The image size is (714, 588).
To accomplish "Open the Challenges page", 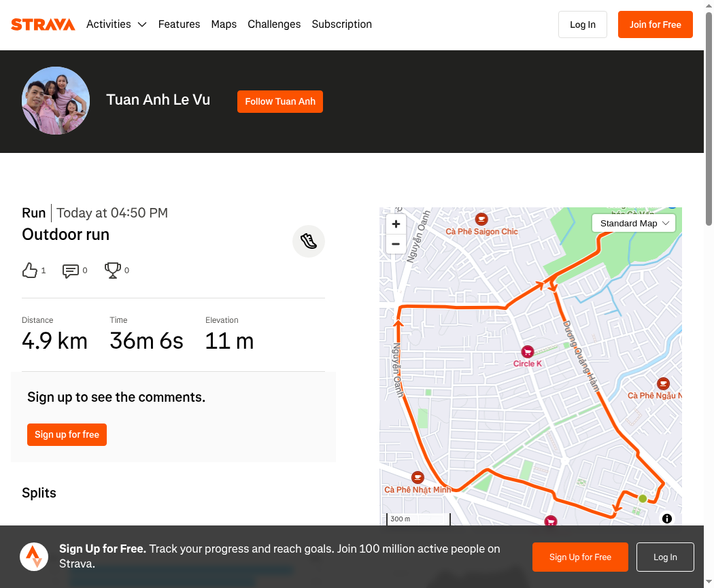I will tap(274, 24).
